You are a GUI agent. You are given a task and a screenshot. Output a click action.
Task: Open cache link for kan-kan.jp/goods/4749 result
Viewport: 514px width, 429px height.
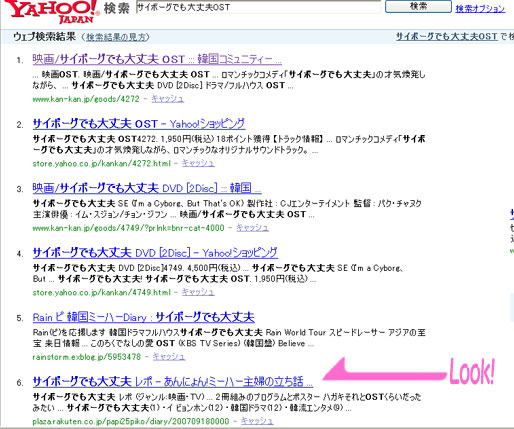[x=252, y=228]
